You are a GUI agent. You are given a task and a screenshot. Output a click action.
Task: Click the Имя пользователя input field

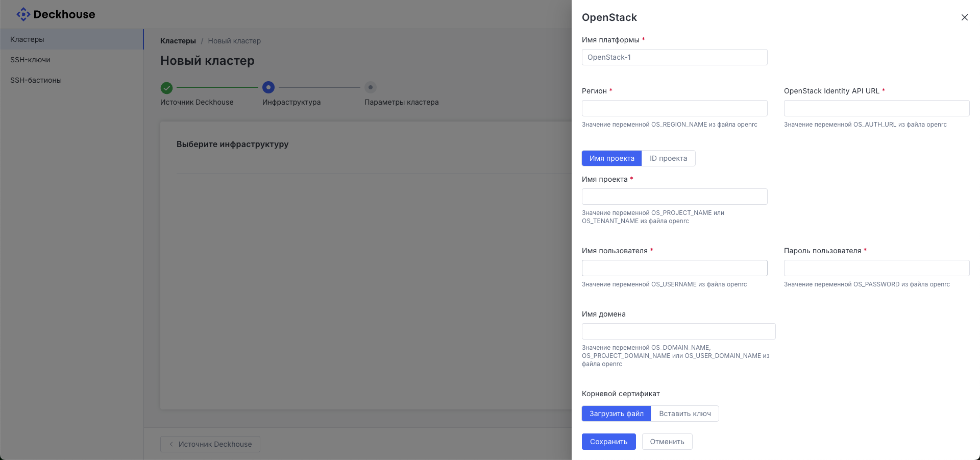[x=674, y=268]
